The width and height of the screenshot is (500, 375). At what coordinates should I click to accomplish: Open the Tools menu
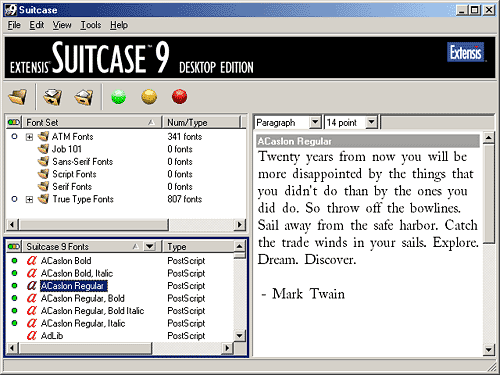(91, 25)
